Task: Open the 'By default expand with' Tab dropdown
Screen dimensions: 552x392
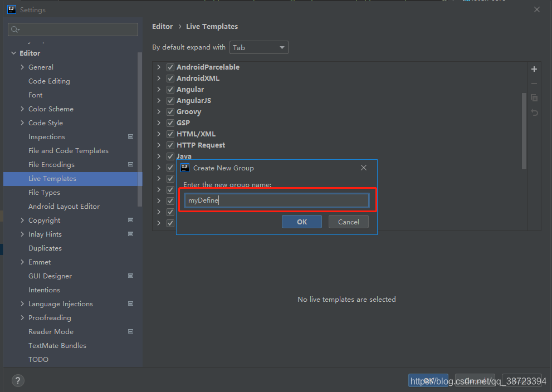Action: pyautogui.click(x=259, y=47)
